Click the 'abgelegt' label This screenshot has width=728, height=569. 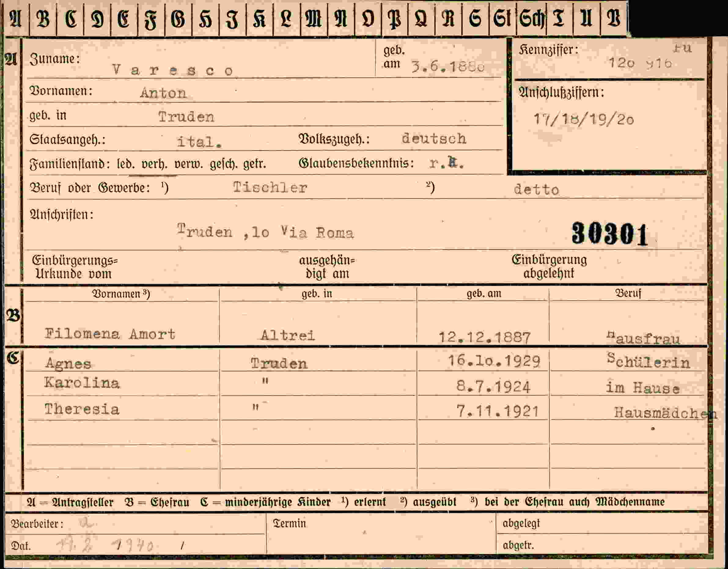[521, 524]
